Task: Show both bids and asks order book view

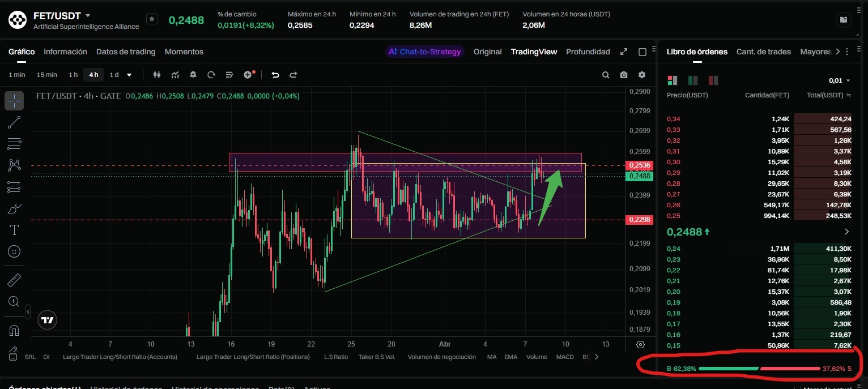Action: [x=673, y=80]
